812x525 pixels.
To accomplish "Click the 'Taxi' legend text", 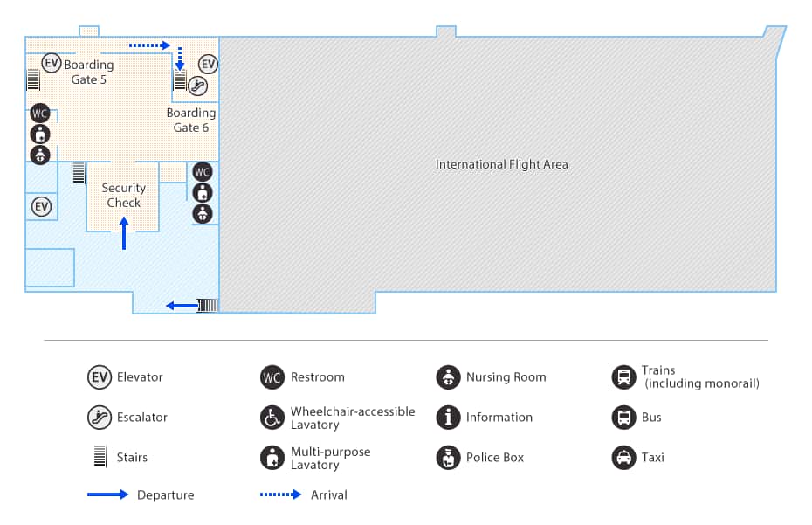I will 652,457.
